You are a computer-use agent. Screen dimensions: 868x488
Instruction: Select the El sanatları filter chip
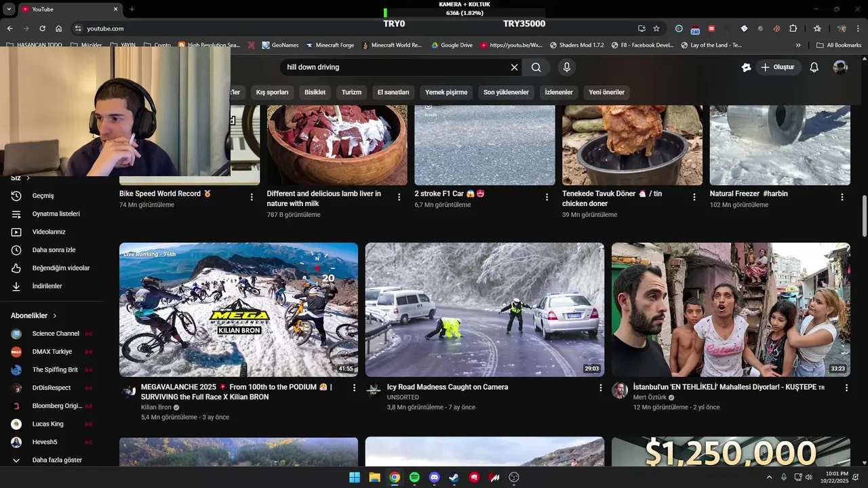(x=393, y=92)
